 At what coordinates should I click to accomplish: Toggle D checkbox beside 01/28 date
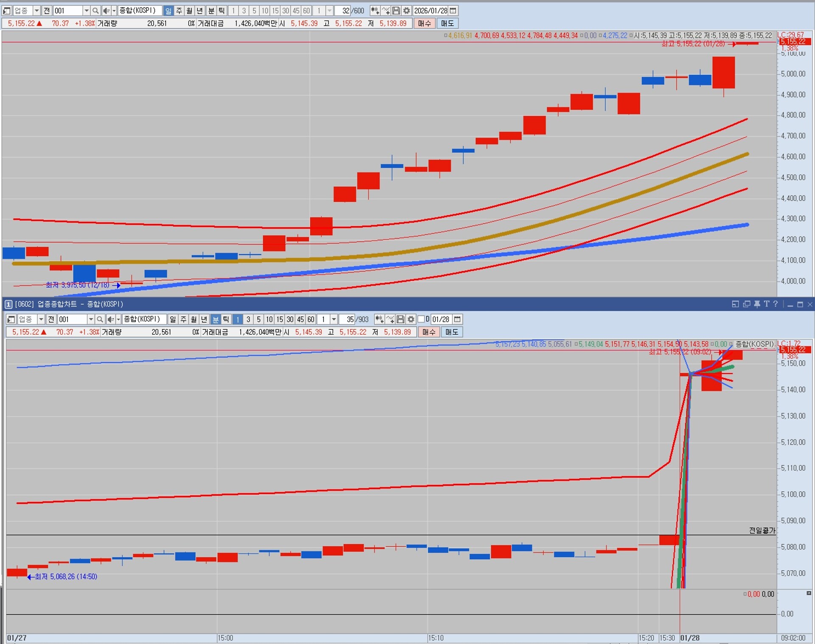tap(421, 319)
